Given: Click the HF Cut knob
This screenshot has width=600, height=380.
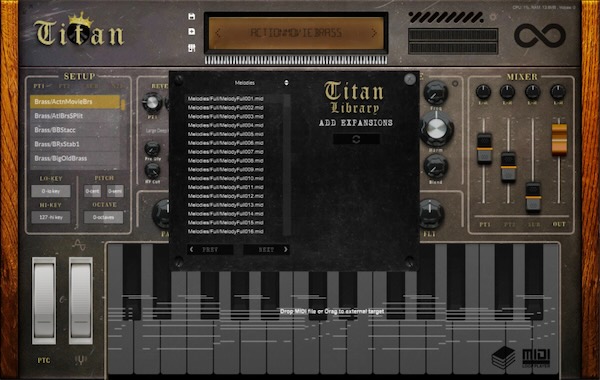Looking at the screenshot, I should pos(152,171).
